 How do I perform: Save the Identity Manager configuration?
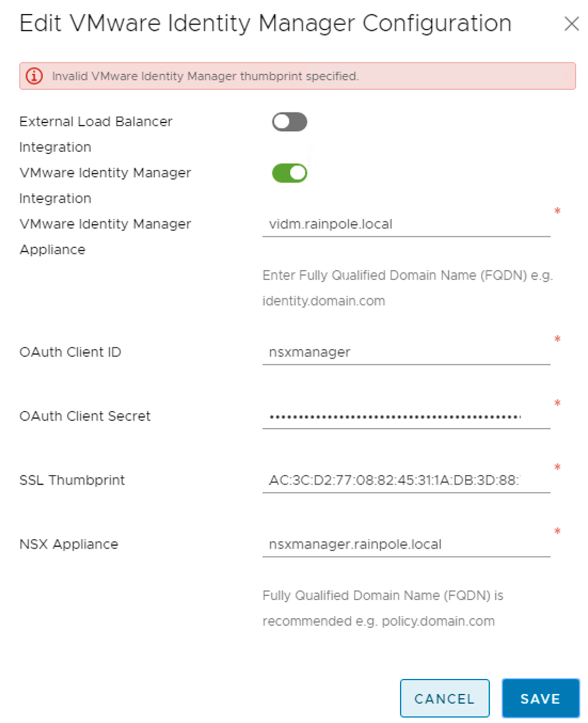click(540, 698)
